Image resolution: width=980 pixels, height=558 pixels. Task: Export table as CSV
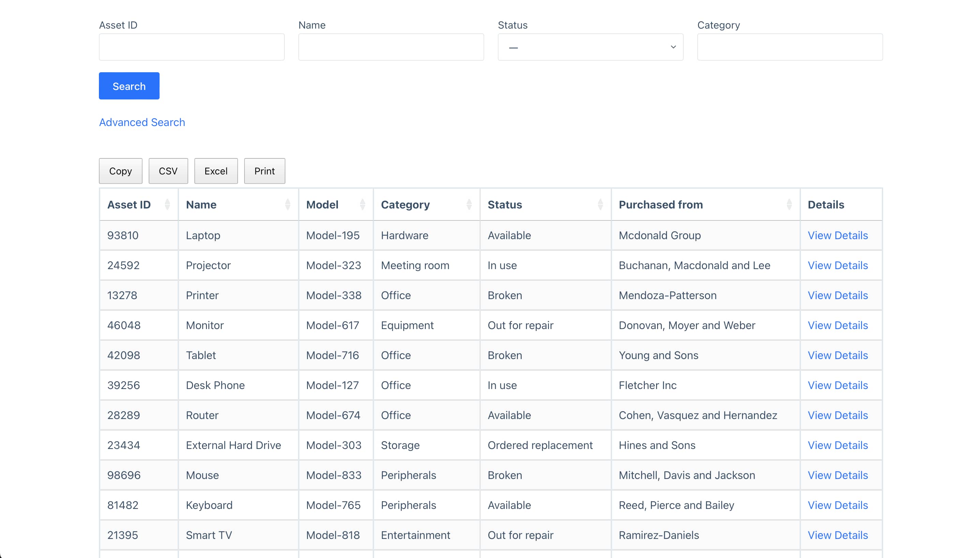pyautogui.click(x=168, y=171)
